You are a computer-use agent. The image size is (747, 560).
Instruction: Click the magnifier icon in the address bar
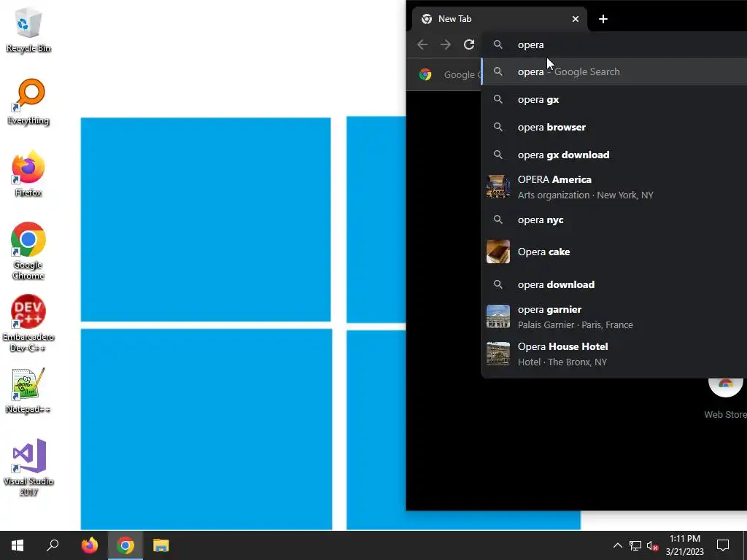(x=498, y=44)
